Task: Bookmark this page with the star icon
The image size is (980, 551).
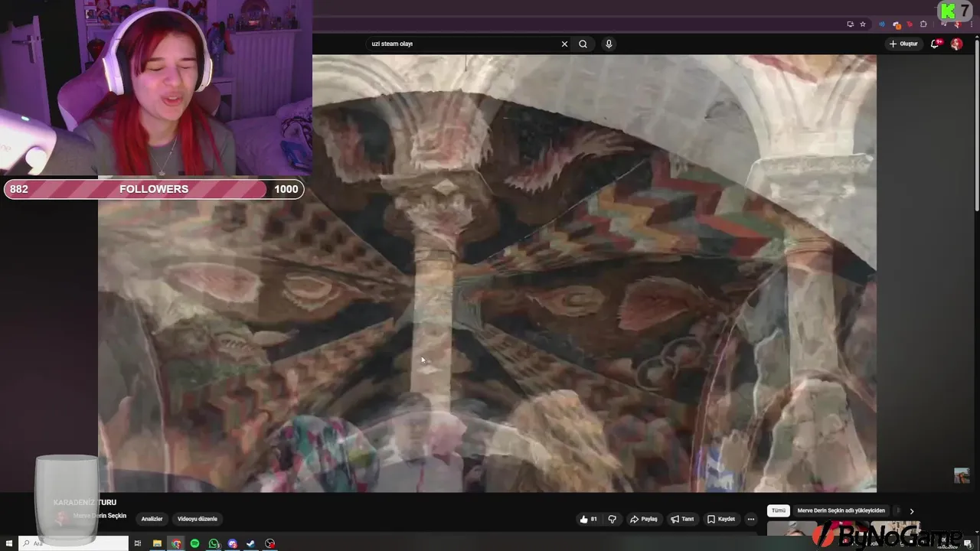Action: tap(863, 24)
